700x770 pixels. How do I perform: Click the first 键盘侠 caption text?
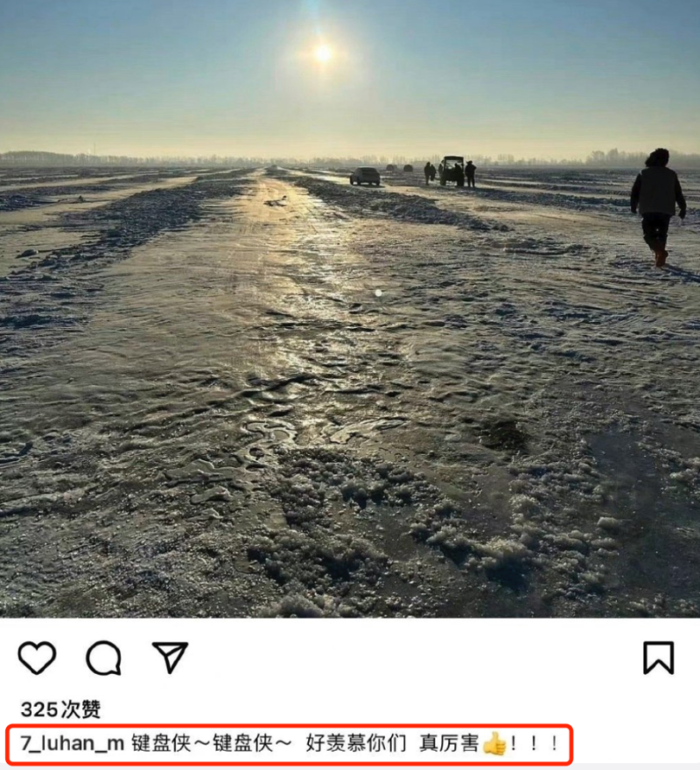pos(161,743)
